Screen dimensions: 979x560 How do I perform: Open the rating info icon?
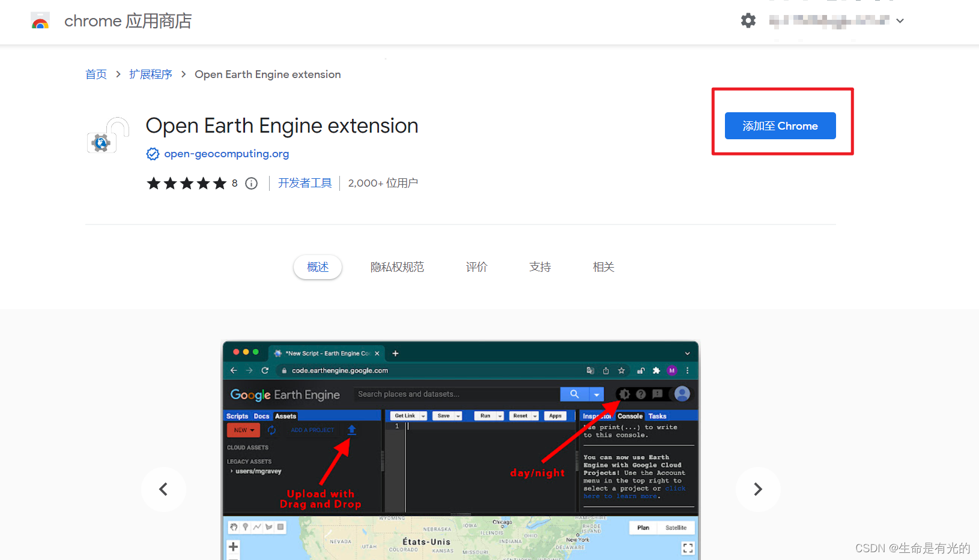pyautogui.click(x=252, y=183)
